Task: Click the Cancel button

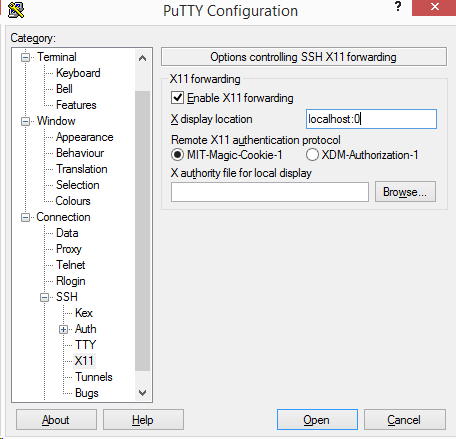Action: click(x=405, y=420)
